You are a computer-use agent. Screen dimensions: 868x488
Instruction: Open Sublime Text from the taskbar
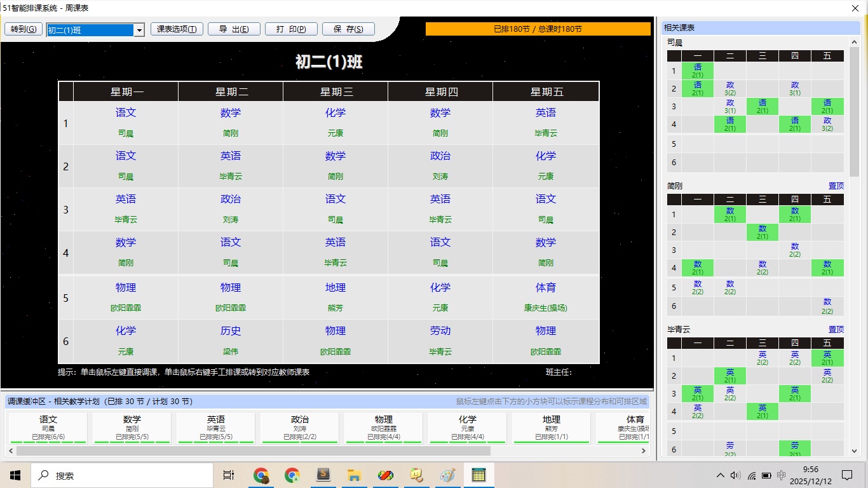tap(323, 475)
